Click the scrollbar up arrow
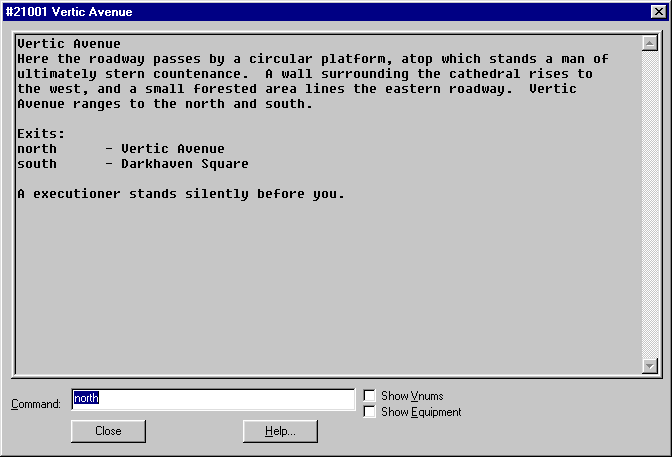 649,44
